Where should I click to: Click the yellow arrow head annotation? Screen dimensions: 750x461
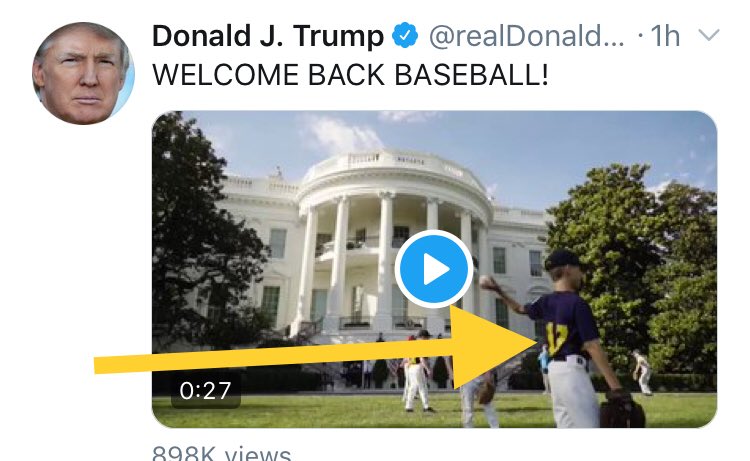click(493, 347)
